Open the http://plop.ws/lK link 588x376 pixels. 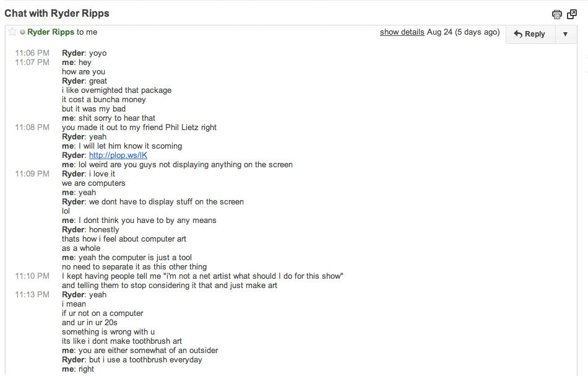(x=118, y=155)
